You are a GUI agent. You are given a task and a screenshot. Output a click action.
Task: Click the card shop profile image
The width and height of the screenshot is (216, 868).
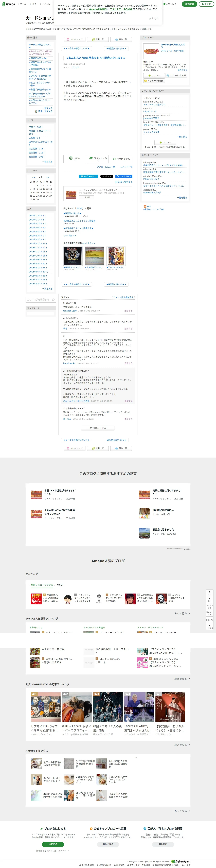pos(151,51)
